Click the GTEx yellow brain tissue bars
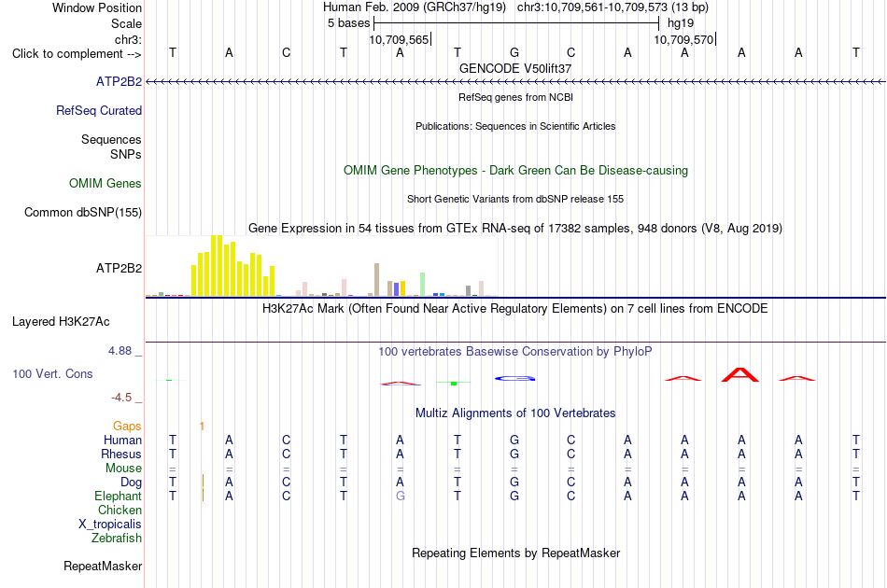 pyautogui.click(x=233, y=266)
